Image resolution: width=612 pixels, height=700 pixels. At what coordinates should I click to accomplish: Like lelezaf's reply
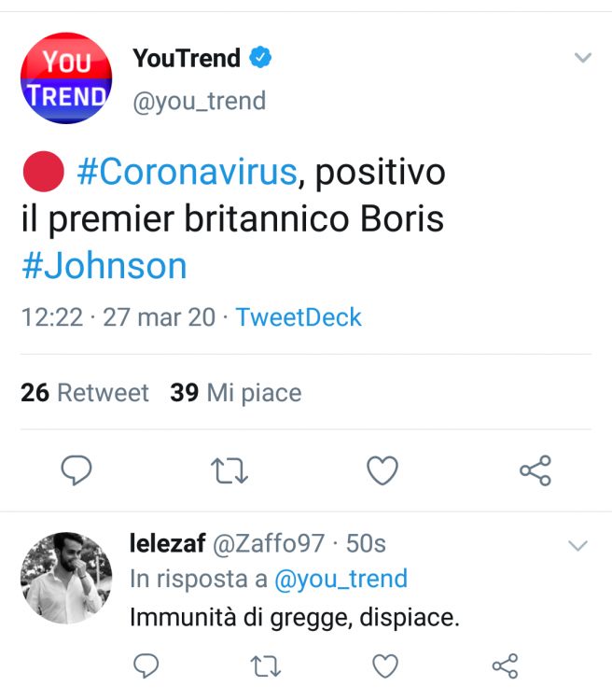tap(384, 665)
